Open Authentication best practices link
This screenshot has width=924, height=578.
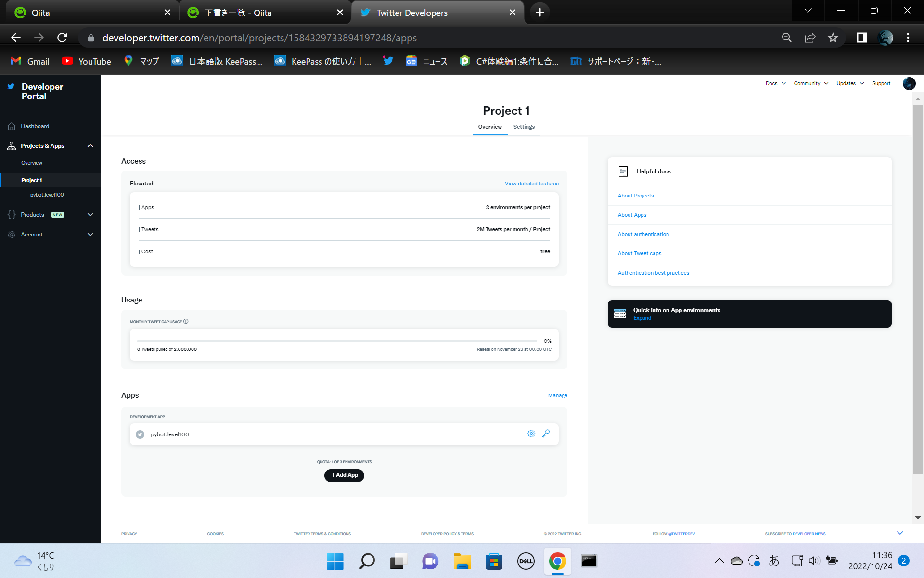[653, 273]
